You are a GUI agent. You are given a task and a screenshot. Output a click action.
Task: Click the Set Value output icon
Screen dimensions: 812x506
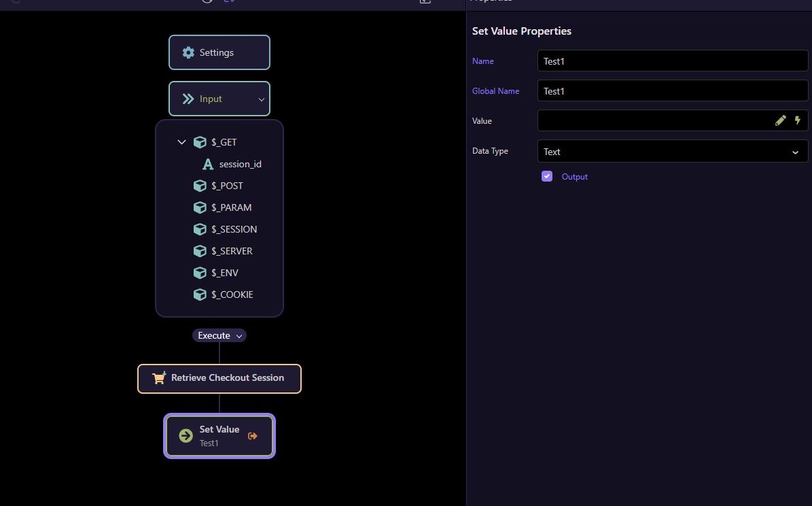coord(253,436)
